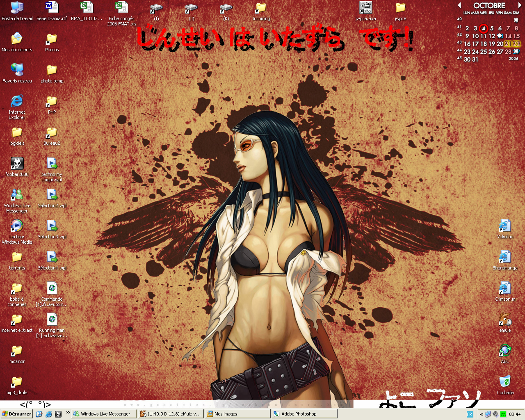Screen dimensions: 525x420
Task: Select day 21 highlighted in the calendar
Action: (508, 44)
